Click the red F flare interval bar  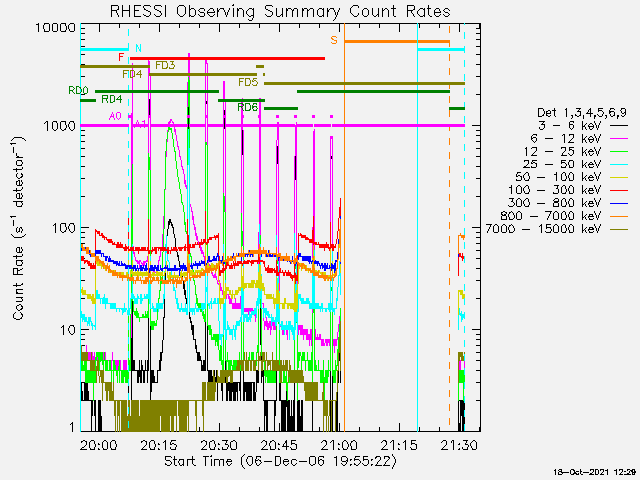click(227, 59)
